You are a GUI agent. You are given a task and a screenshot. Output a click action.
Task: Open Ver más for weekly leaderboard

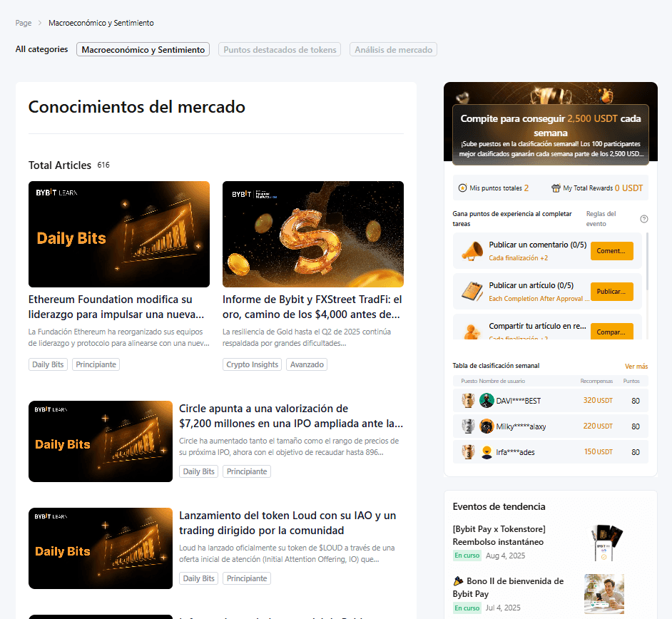(636, 367)
